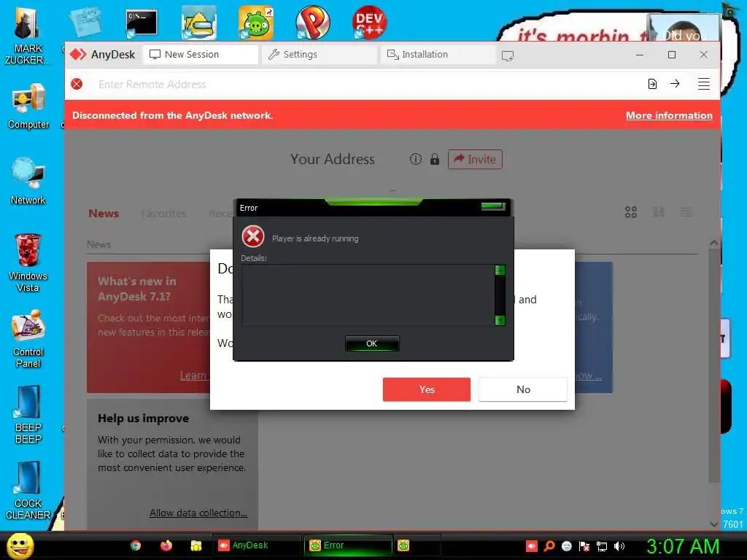The image size is (747, 560).
Task: Click the network tray icon
Action: pos(602,546)
